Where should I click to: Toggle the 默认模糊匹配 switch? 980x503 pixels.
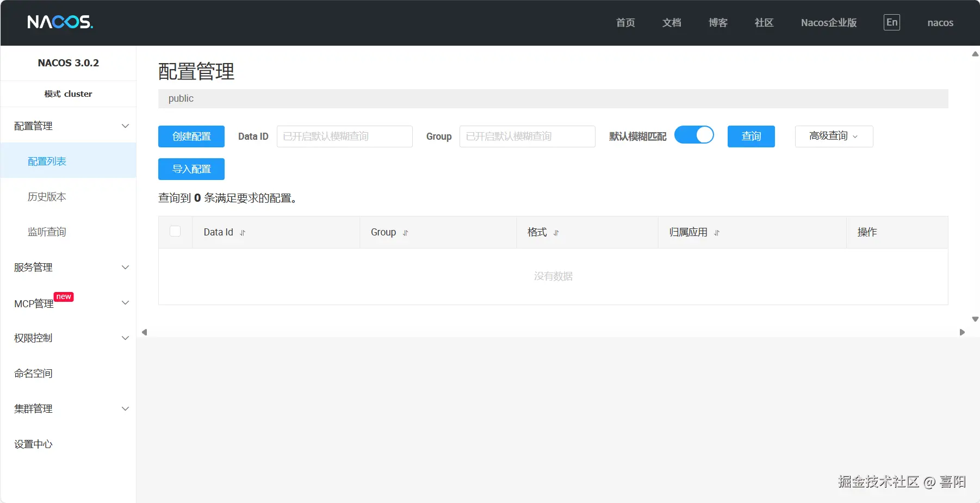[x=694, y=135]
